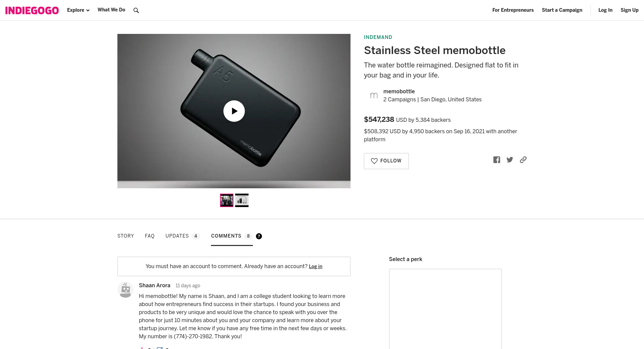
Task: Play the memobottle campaign video
Action: point(234,111)
